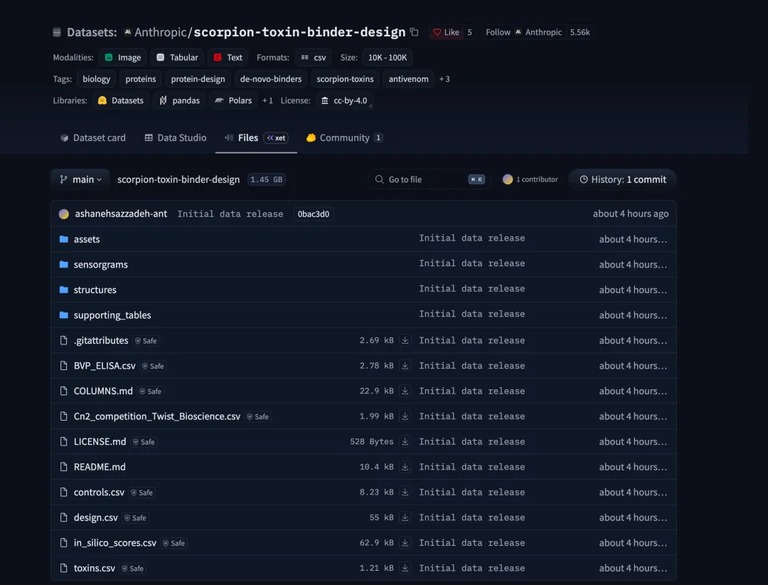Download toxins.csv using its download icon

(405, 568)
